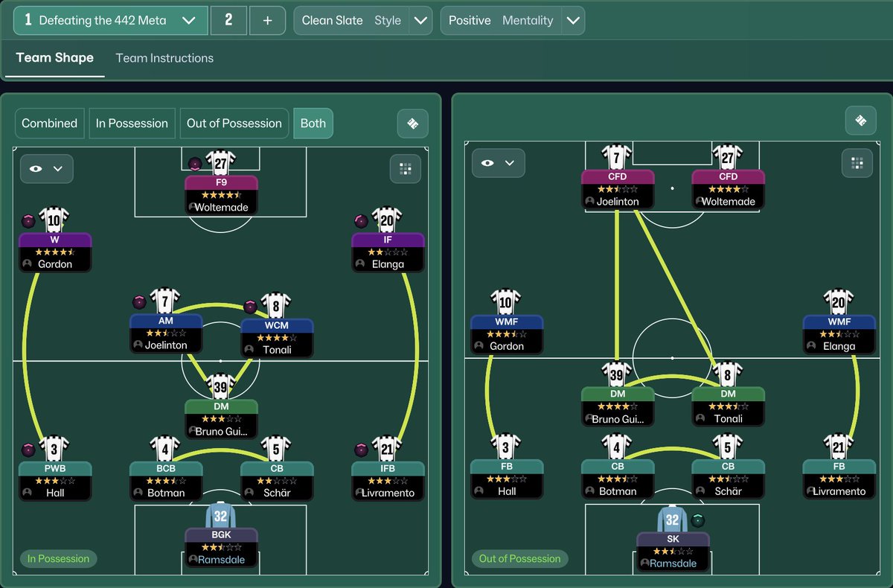Click Schär's number 5 shirt in possession
The width and height of the screenshot is (893, 588).
tap(276, 449)
